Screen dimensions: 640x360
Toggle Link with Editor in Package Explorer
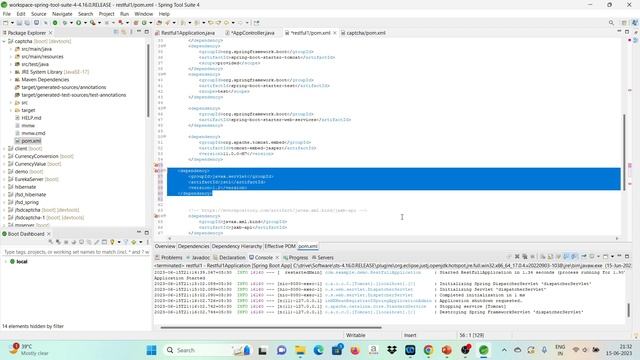(124, 32)
